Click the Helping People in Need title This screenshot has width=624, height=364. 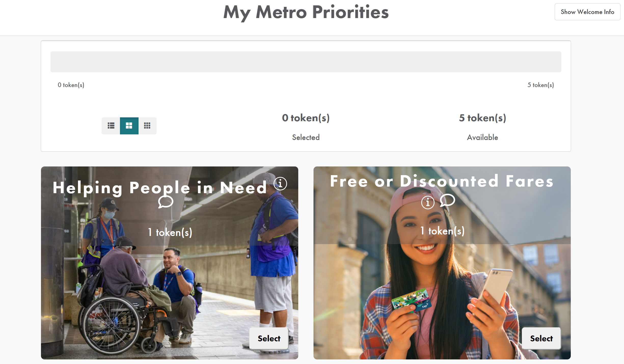[160, 188]
